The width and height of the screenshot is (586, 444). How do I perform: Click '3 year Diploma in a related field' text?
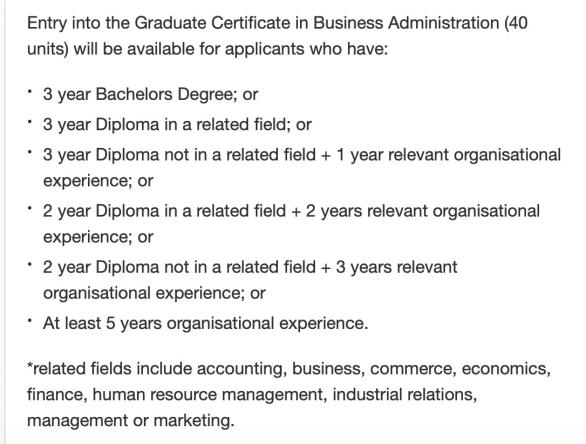[x=164, y=124]
